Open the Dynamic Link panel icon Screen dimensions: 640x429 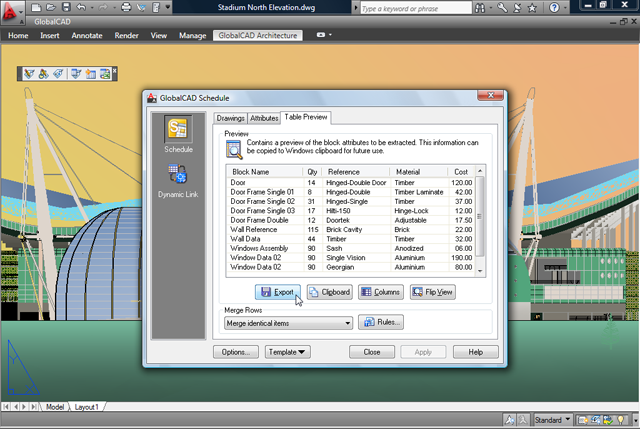click(178, 176)
